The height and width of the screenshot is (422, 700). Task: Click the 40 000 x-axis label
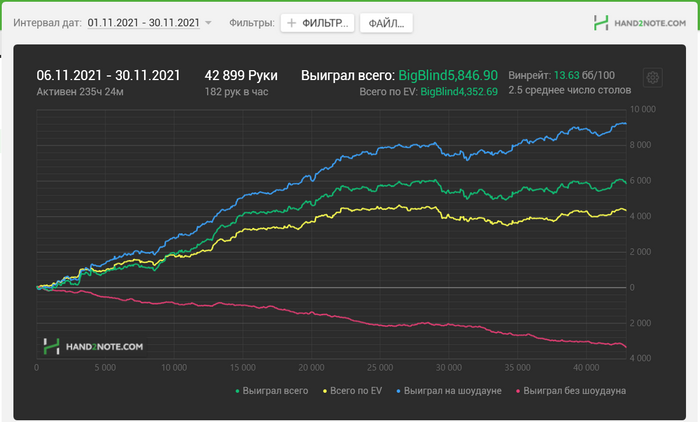pyautogui.click(x=586, y=368)
